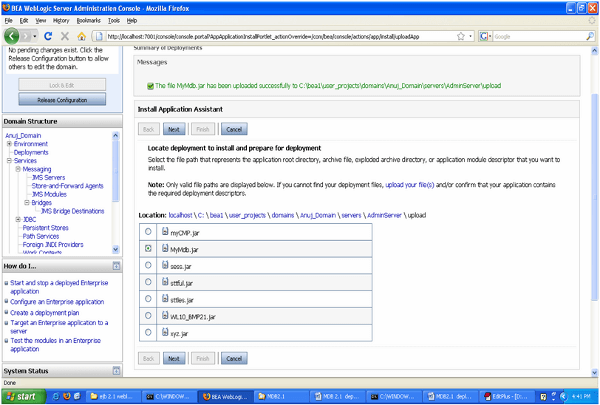Image resolution: width=600 pixels, height=405 pixels.
Task: Click the jar icon beside myCMP.jar
Action: (x=165, y=232)
